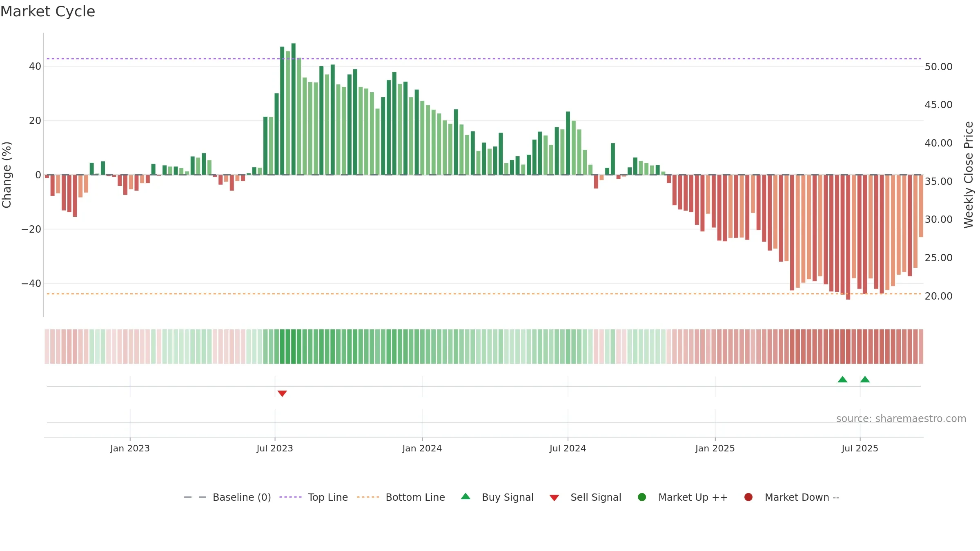The height and width of the screenshot is (551, 980).
Task: Click the Market Cycle chart title
Action: click(48, 11)
